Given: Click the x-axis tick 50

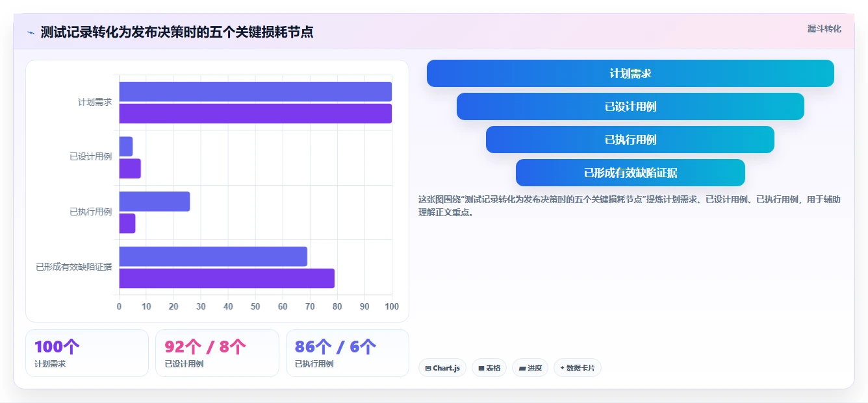Looking at the screenshot, I should [x=255, y=306].
